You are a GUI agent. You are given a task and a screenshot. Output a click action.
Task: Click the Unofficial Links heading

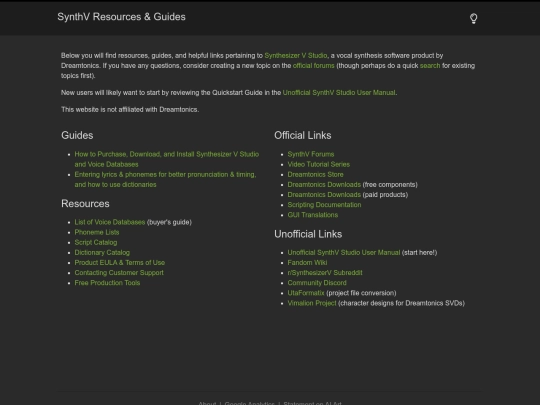(308, 234)
